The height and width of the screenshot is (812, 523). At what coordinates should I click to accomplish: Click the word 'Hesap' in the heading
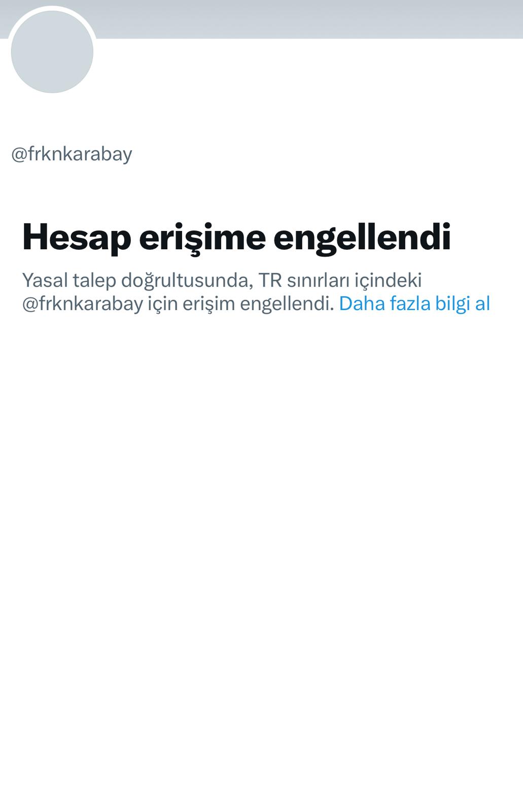[x=77, y=237]
